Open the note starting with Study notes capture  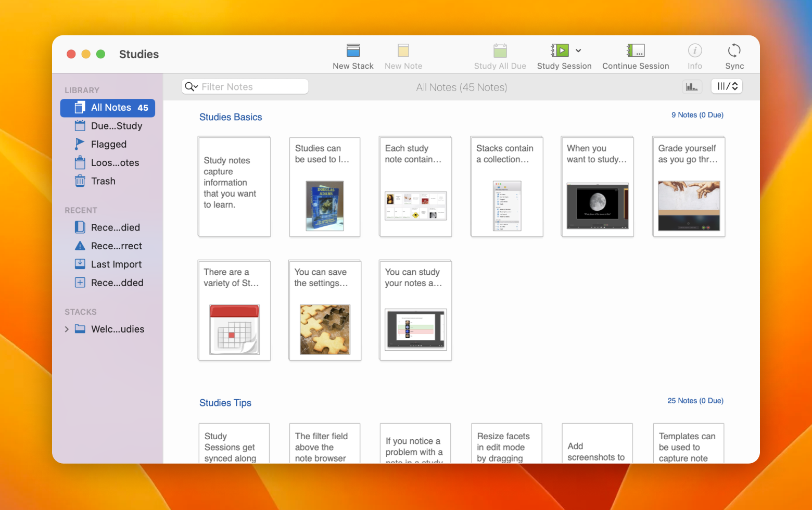[x=234, y=186]
